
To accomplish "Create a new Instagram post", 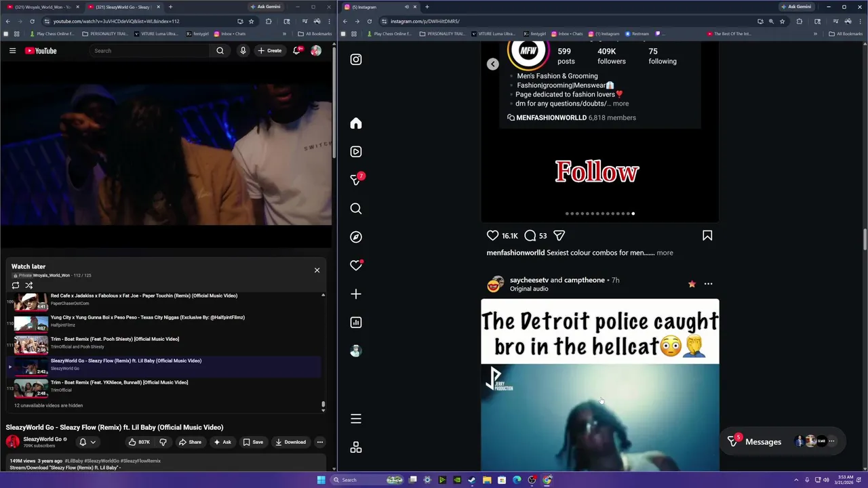I will [x=356, y=294].
